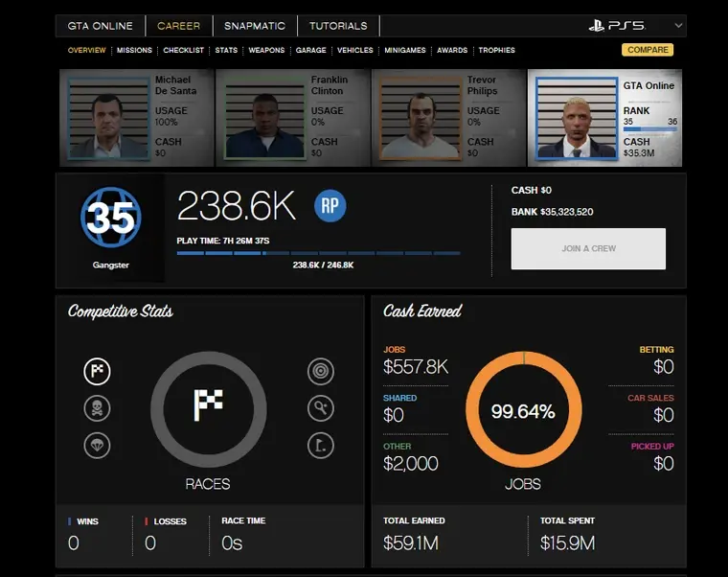Screen dimensions: 728x577
Task: Open the PS5 platform dropdown
Action: tap(635, 26)
